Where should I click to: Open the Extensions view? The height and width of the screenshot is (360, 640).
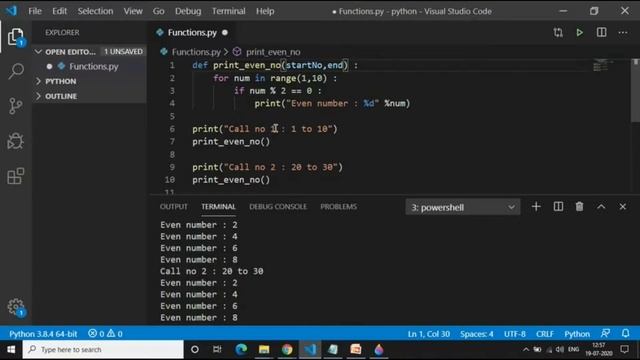16,176
